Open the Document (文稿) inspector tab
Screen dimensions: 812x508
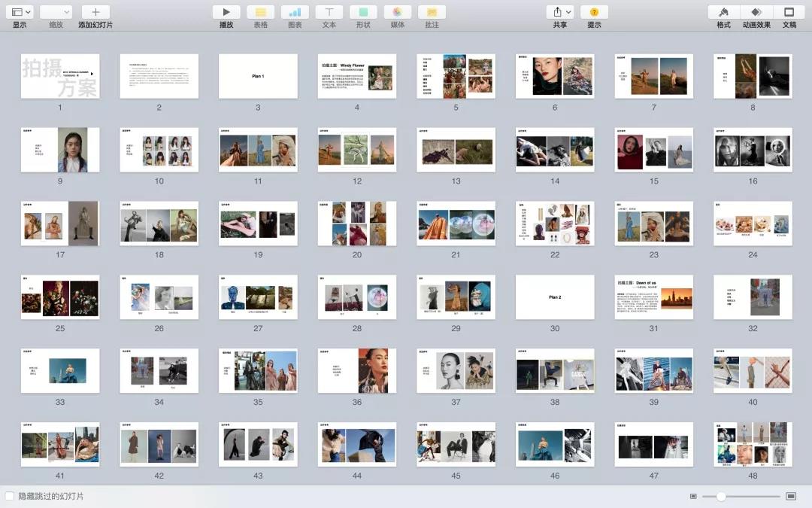[x=789, y=12]
